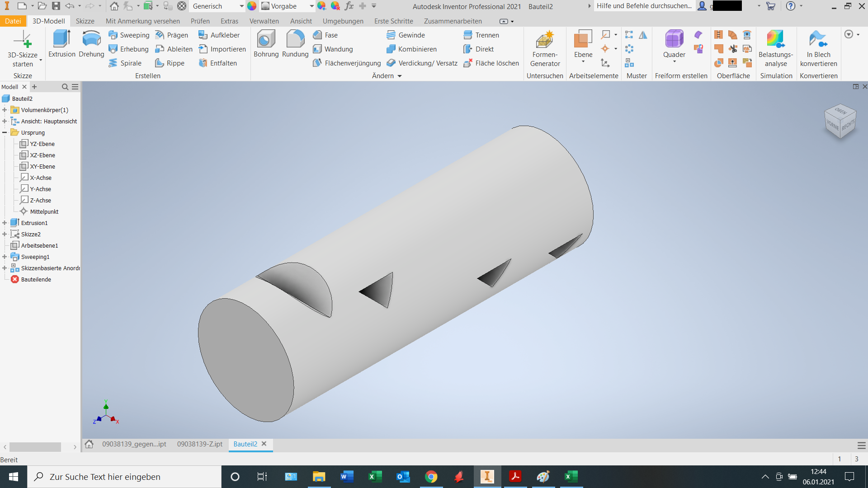
Task: Open the Quader dropdown arrow
Action: 674,61
